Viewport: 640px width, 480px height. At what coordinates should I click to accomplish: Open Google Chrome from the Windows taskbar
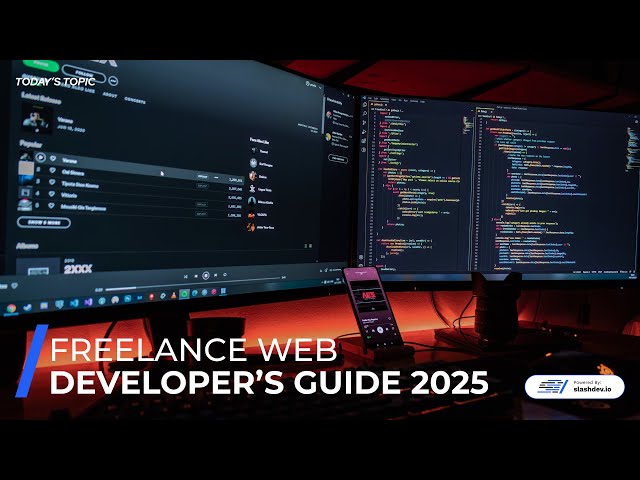[11, 309]
